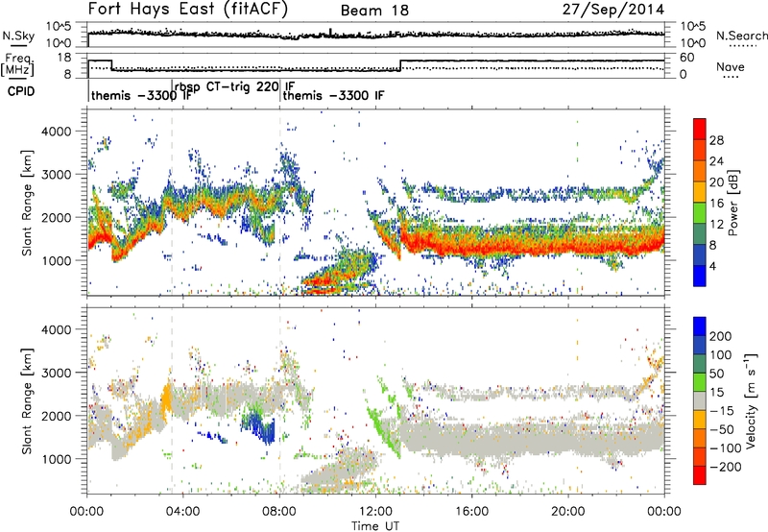Click the 'CPID' row label
Viewport: 768px width, 532px height.
tap(21, 91)
